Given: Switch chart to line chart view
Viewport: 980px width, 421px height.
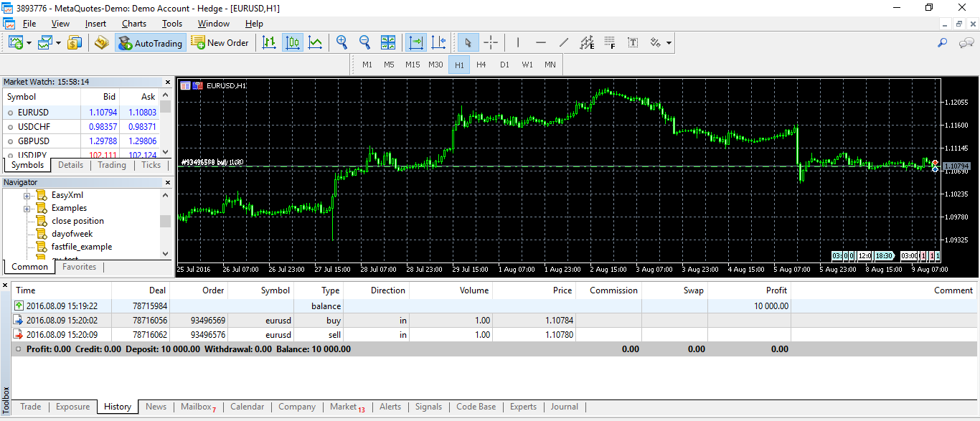Looking at the screenshot, I should 315,43.
